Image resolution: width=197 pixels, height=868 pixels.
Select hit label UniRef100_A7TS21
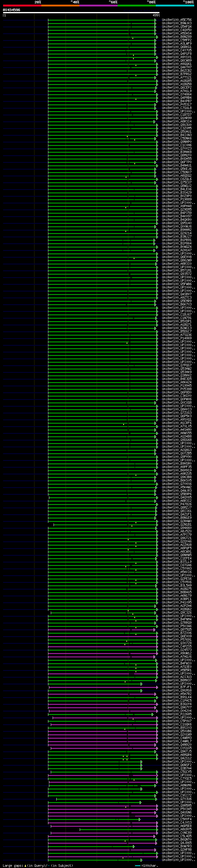tap(177, 78)
